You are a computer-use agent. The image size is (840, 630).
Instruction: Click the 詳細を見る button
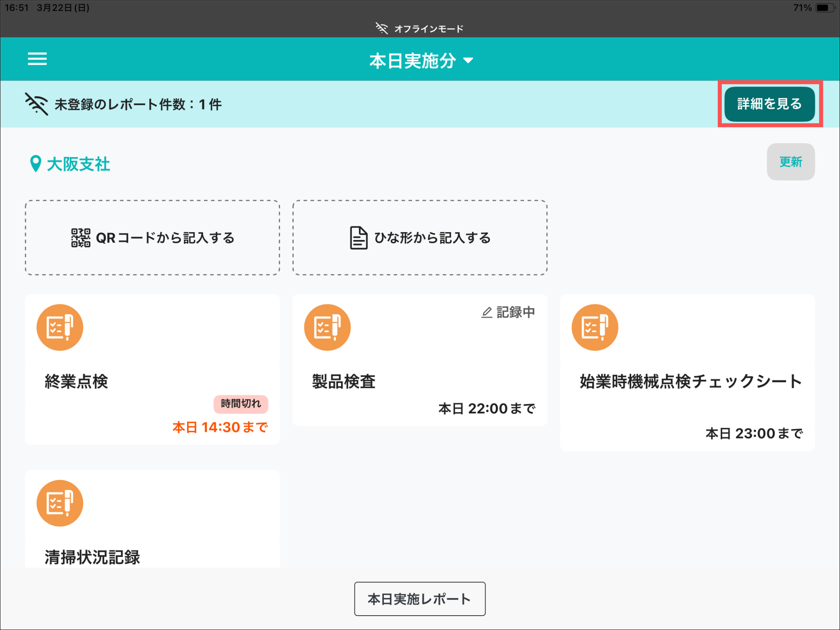769,104
